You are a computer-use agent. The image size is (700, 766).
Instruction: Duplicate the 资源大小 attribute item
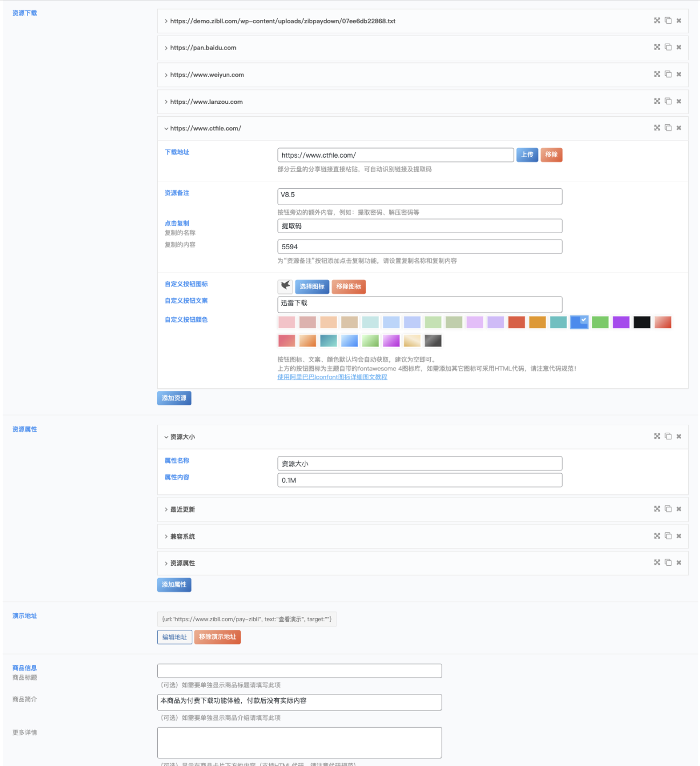coord(668,437)
